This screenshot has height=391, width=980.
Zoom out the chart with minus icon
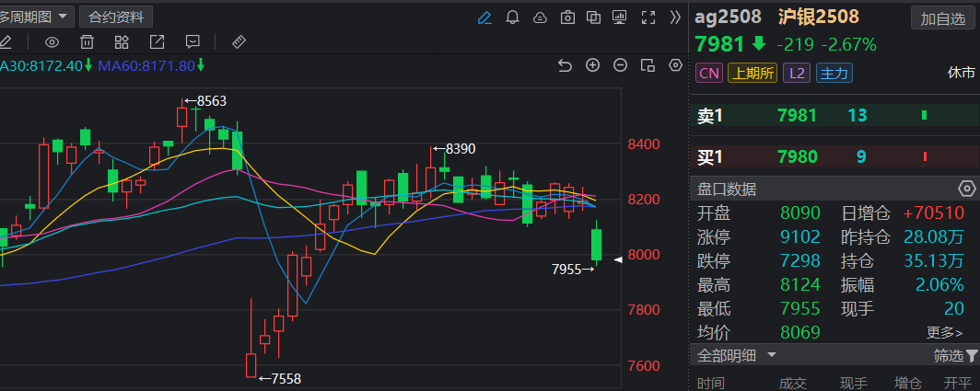[x=620, y=65]
